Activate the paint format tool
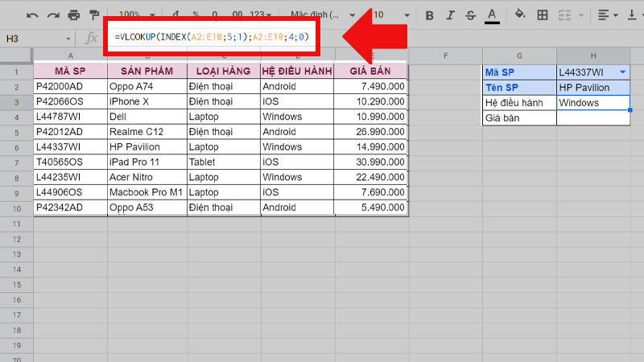The width and height of the screenshot is (644, 362). pyautogui.click(x=94, y=15)
